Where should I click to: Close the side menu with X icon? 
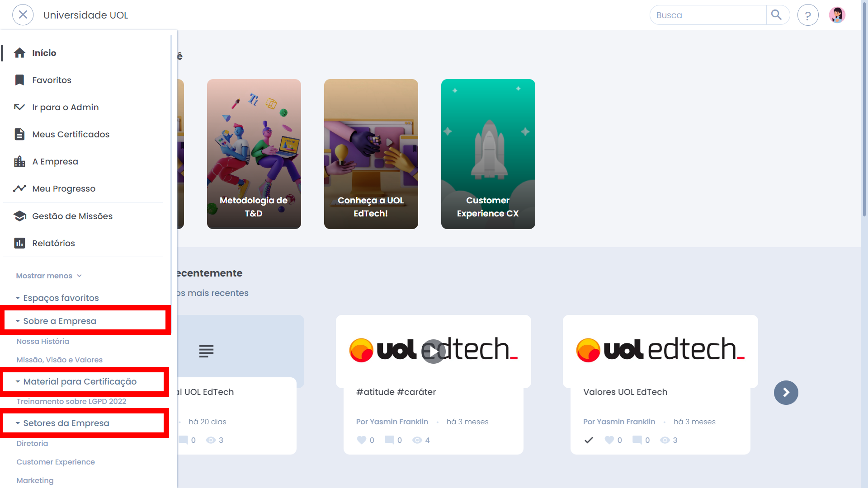coord(23,15)
